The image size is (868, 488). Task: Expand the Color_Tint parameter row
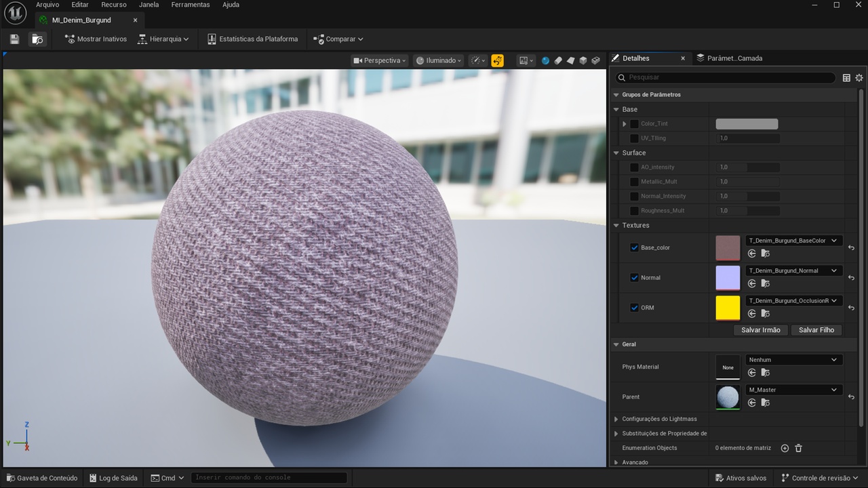(x=625, y=124)
